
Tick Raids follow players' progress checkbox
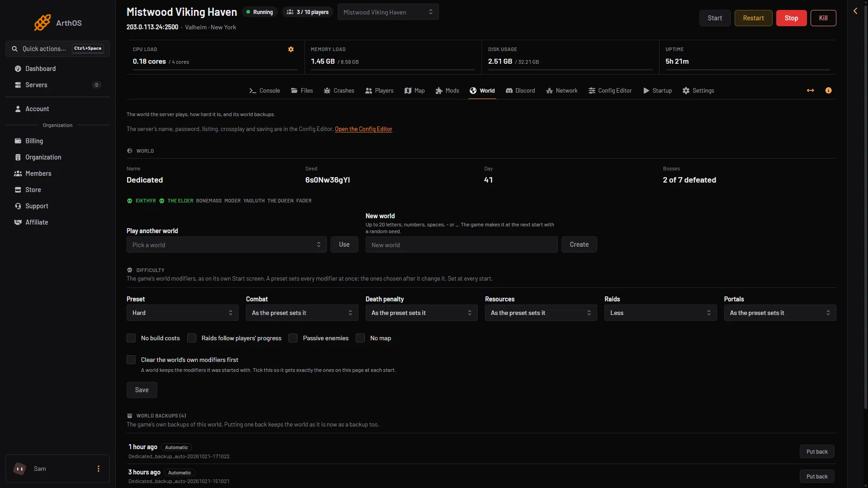[192, 338]
